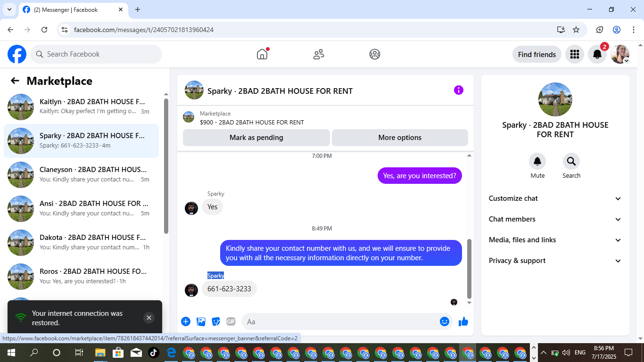Search in conversation via magnifier icon
This screenshot has width=644, height=362.
[571, 161]
